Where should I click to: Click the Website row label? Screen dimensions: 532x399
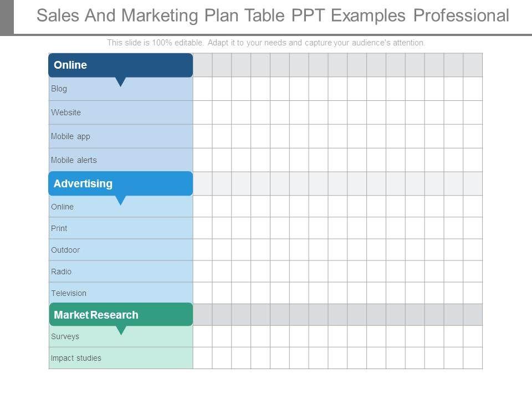[x=66, y=112]
